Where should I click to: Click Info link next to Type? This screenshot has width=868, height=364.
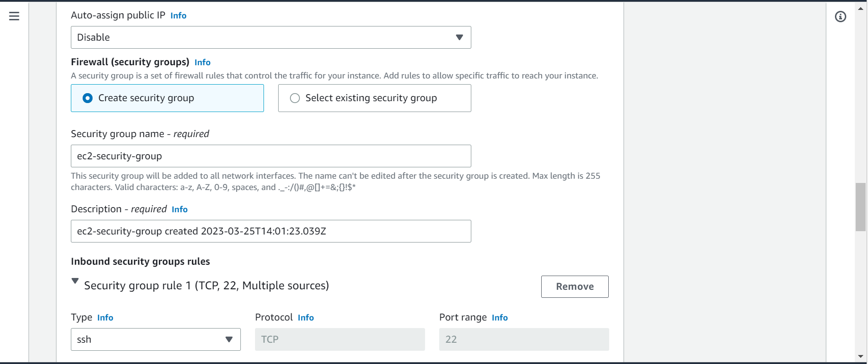coord(105,318)
